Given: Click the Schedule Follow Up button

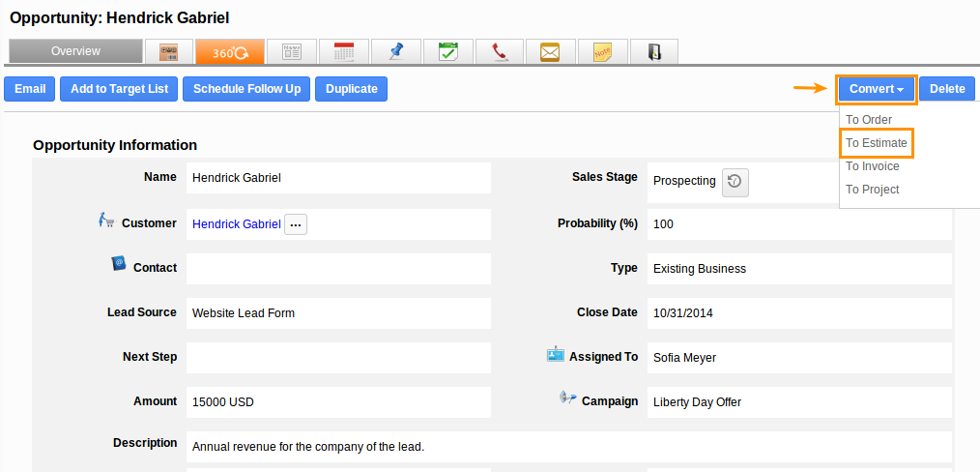Looking at the screenshot, I should click(246, 89).
